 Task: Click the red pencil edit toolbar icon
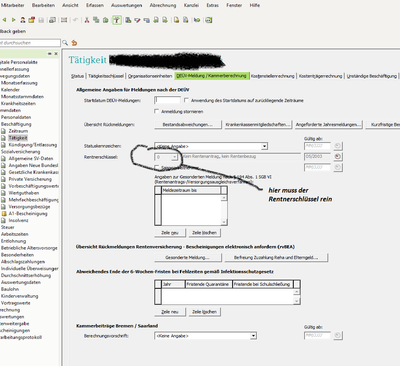click(137, 20)
